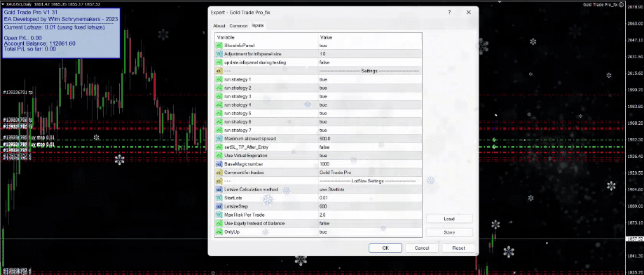Click the icon beside Adjustment for Infopanel size
644x275 pixels.
pyautogui.click(x=219, y=54)
